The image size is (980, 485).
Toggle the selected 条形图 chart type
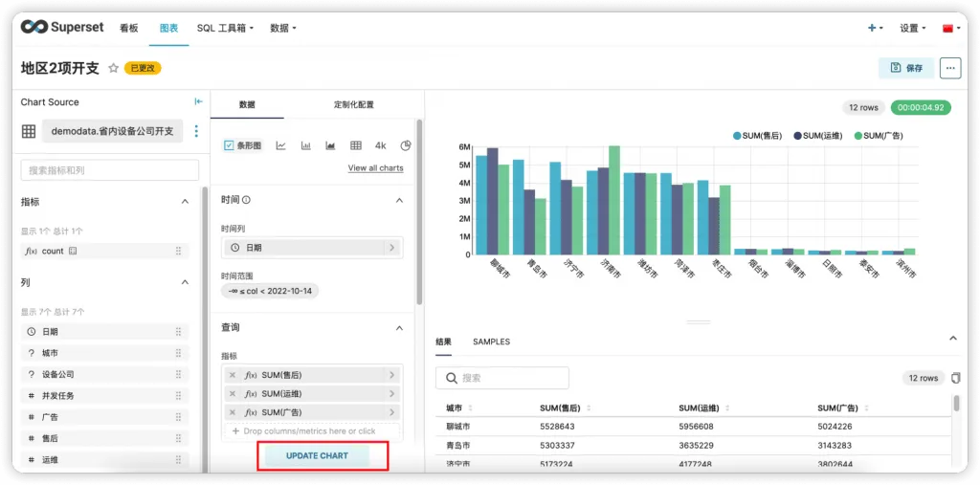coord(242,145)
